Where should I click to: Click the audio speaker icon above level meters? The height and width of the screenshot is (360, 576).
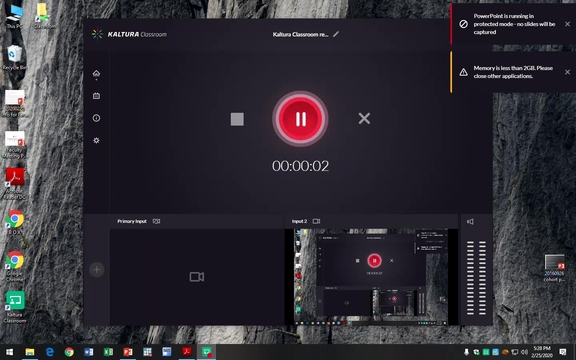click(x=470, y=222)
